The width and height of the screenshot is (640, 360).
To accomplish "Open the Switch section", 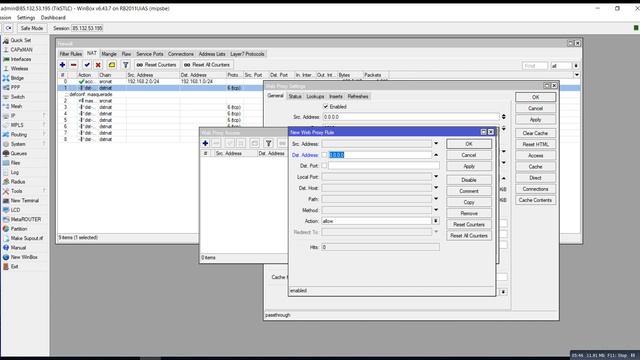I will click(x=18, y=97).
